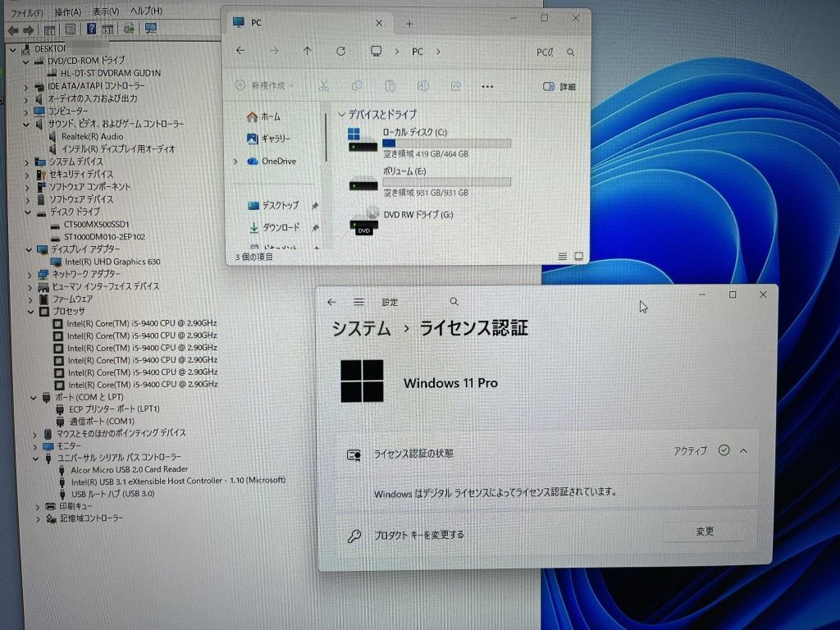
Task: Go up one folder level in Explorer
Action: [307, 52]
